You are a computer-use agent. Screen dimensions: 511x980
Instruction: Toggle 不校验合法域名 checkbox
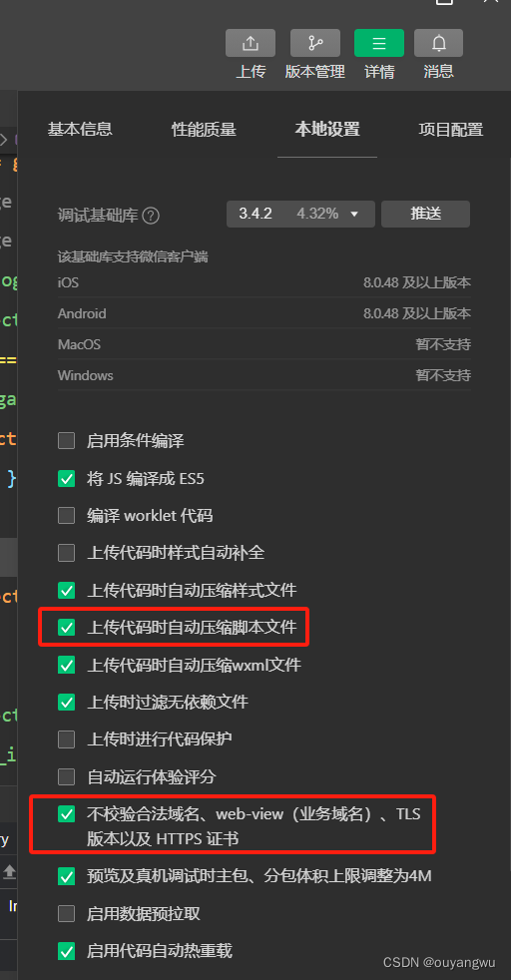tap(66, 813)
